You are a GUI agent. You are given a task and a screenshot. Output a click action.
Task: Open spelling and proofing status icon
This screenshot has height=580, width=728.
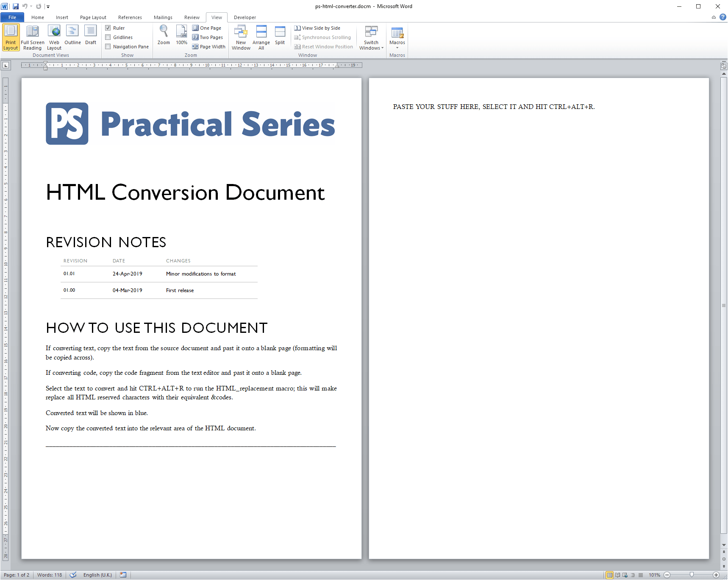[73, 575]
